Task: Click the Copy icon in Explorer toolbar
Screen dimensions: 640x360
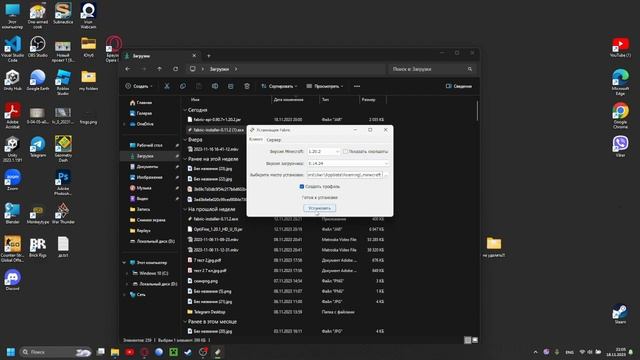Action: (x=183, y=86)
